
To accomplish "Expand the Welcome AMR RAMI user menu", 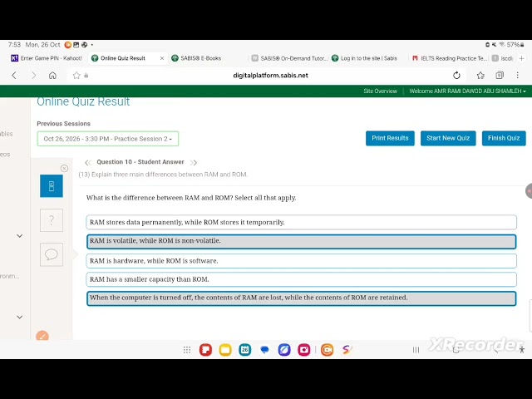I will click(x=467, y=91).
